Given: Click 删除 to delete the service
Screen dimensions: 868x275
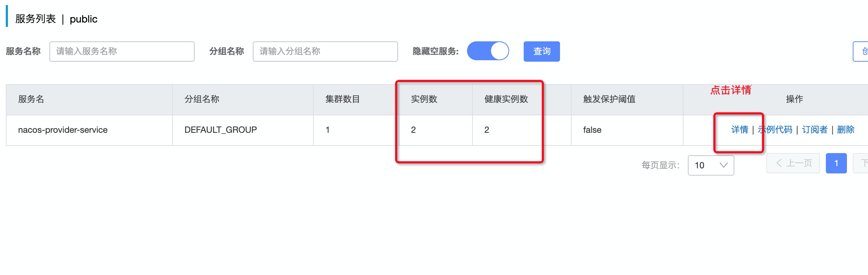Looking at the screenshot, I should point(845,130).
